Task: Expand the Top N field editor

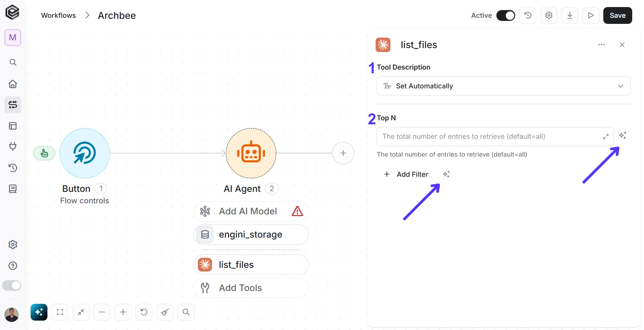Action: pos(606,136)
